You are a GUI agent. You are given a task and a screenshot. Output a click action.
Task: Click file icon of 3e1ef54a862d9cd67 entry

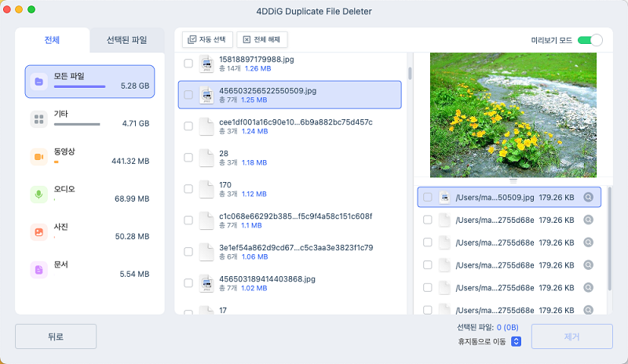tap(206, 252)
